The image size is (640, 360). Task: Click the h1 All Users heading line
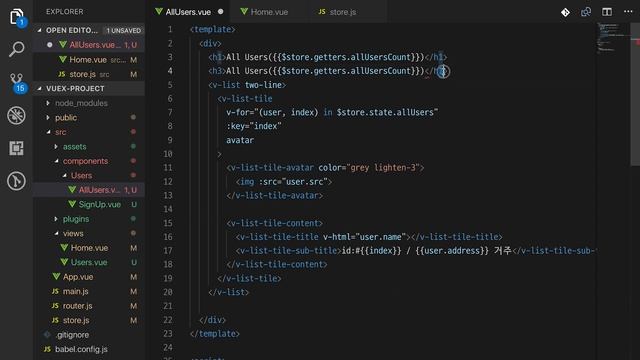(328, 57)
